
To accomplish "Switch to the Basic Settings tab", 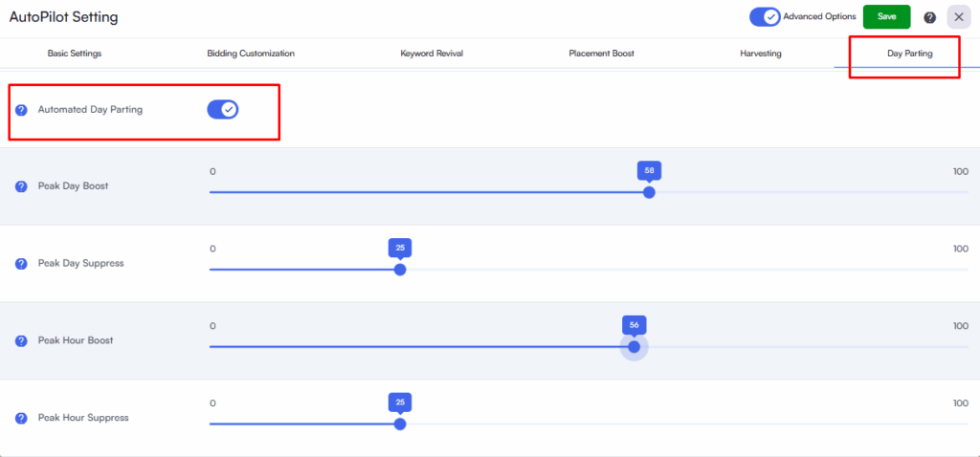I will pos(75,54).
